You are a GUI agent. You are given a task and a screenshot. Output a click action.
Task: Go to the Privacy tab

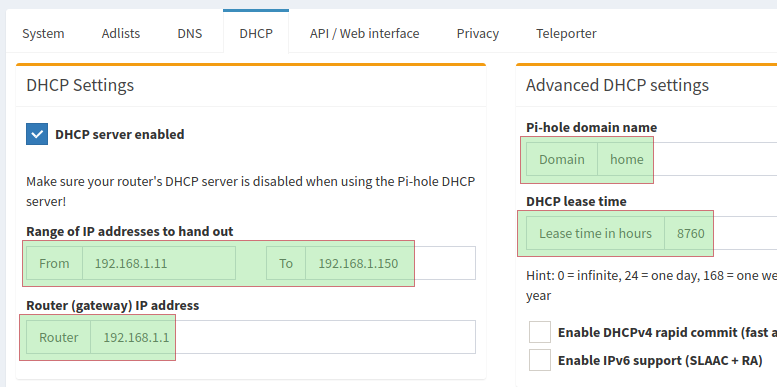(478, 33)
